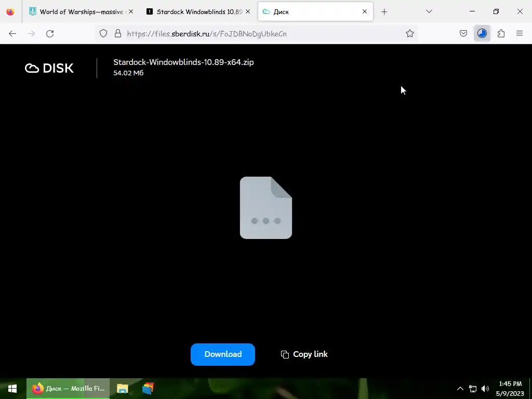This screenshot has height=399, width=532.
Task: Close the World of Warships tab
Action: pyautogui.click(x=131, y=11)
